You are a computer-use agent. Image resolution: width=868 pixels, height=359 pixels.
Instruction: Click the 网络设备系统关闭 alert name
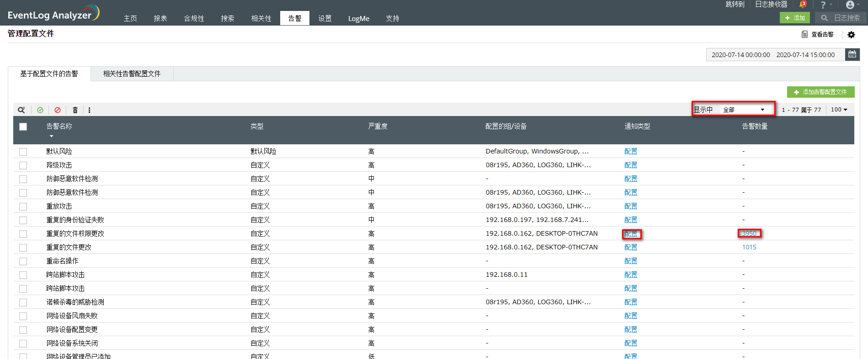click(72, 343)
